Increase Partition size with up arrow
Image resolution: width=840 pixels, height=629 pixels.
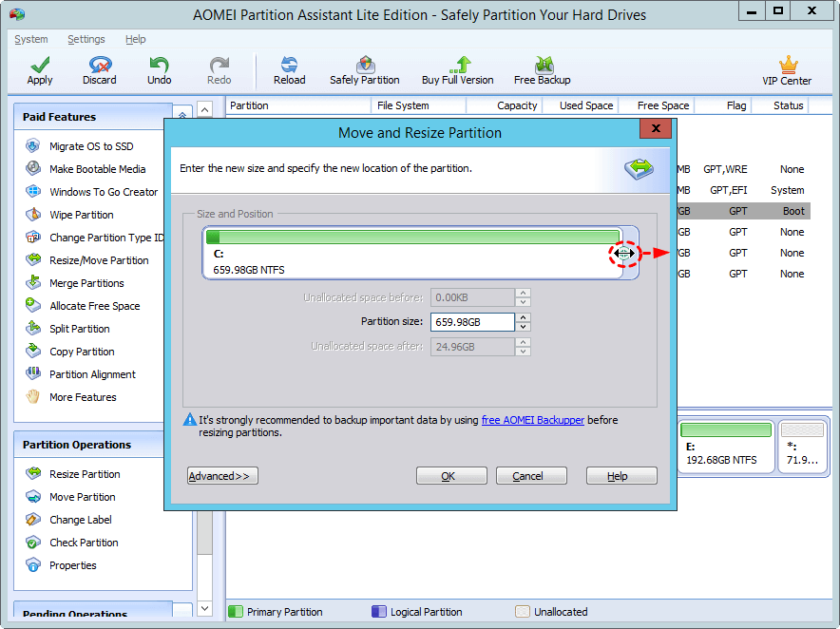point(523,317)
